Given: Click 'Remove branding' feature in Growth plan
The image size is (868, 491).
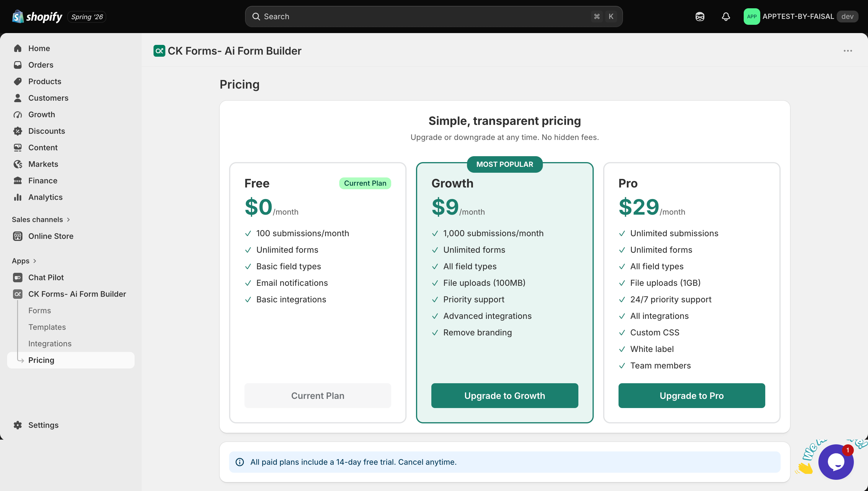Looking at the screenshot, I should pyautogui.click(x=477, y=332).
